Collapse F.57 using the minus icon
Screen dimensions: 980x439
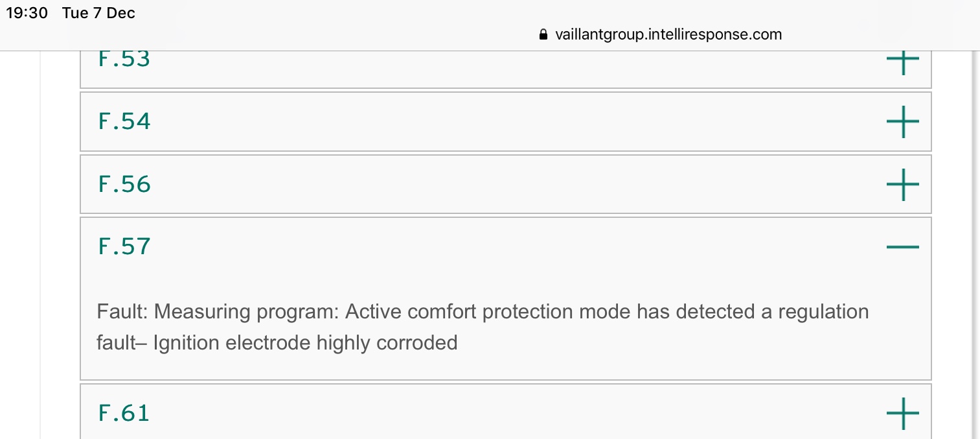point(902,247)
